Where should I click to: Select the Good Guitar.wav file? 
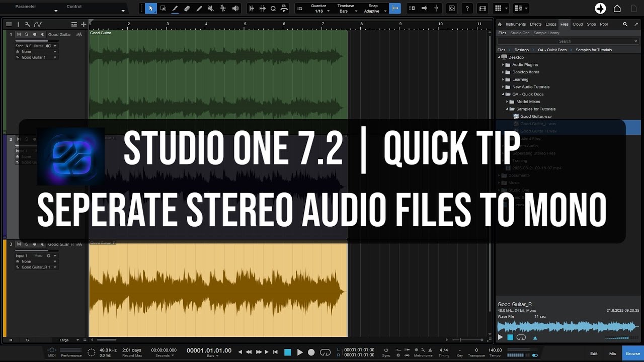pyautogui.click(x=536, y=116)
